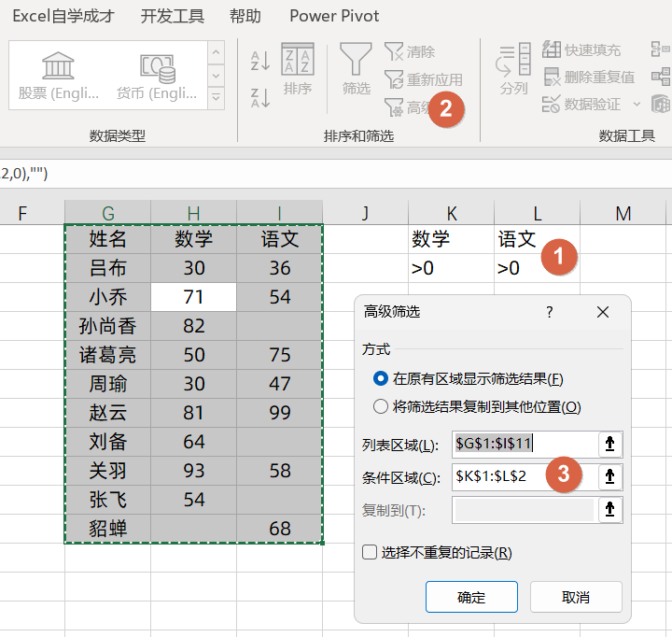Open the Excel自学成才 tab
This screenshot has width=672, height=637.
coord(63,16)
